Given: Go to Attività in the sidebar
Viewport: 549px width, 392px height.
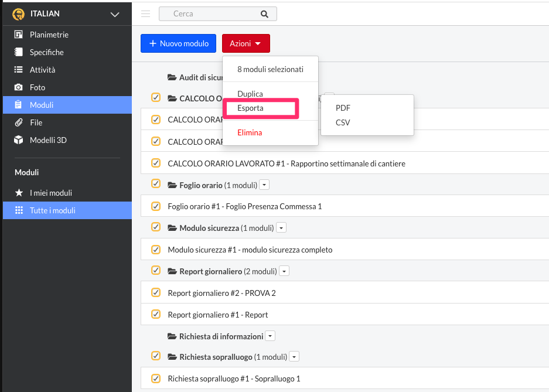Looking at the screenshot, I should (42, 70).
